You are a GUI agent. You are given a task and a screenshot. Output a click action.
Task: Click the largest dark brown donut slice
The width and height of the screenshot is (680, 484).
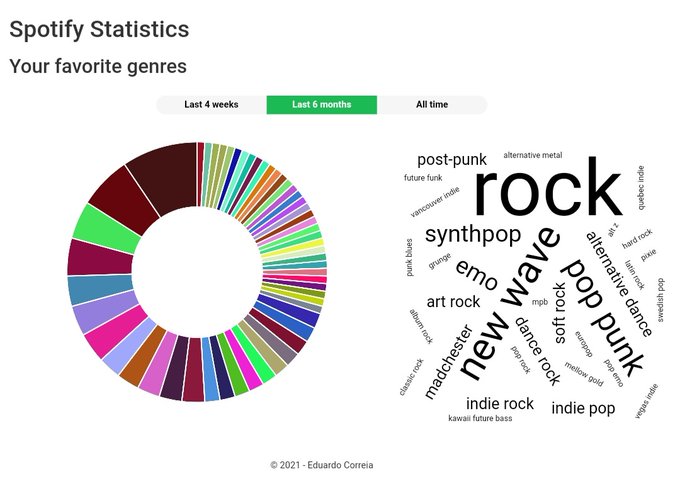[167, 176]
